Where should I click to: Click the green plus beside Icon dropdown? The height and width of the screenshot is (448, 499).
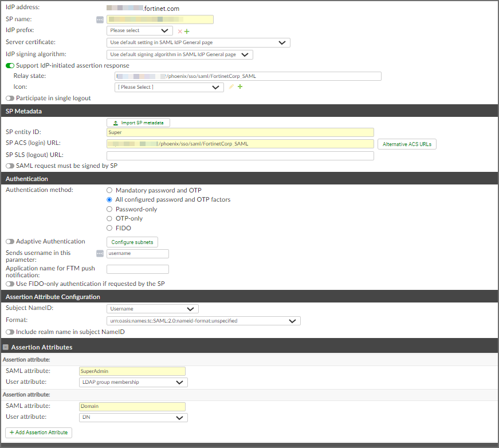click(x=240, y=87)
